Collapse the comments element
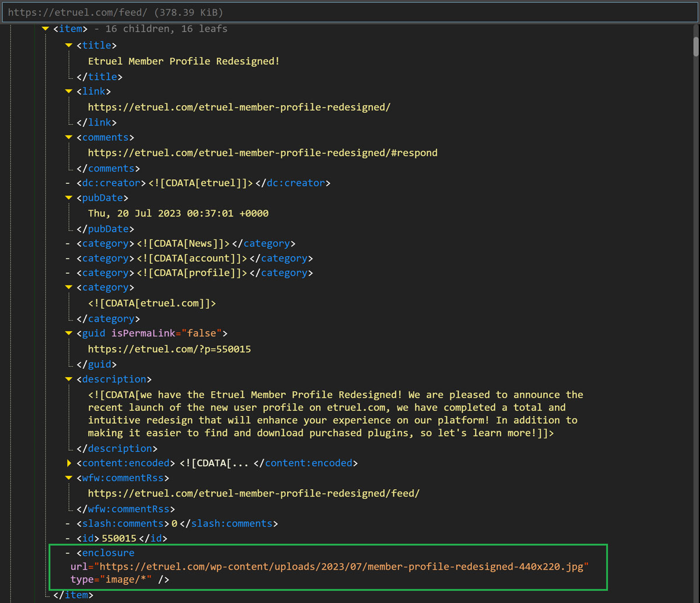This screenshot has height=603, width=700. [x=69, y=138]
